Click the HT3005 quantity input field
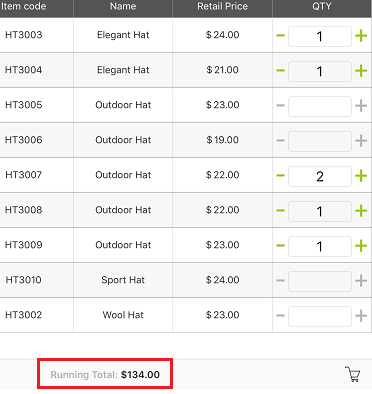This screenshot has width=372, height=394. (320, 106)
